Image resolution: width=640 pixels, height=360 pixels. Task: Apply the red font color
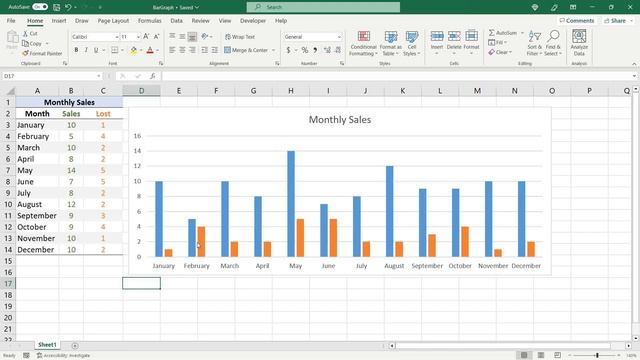coord(150,50)
